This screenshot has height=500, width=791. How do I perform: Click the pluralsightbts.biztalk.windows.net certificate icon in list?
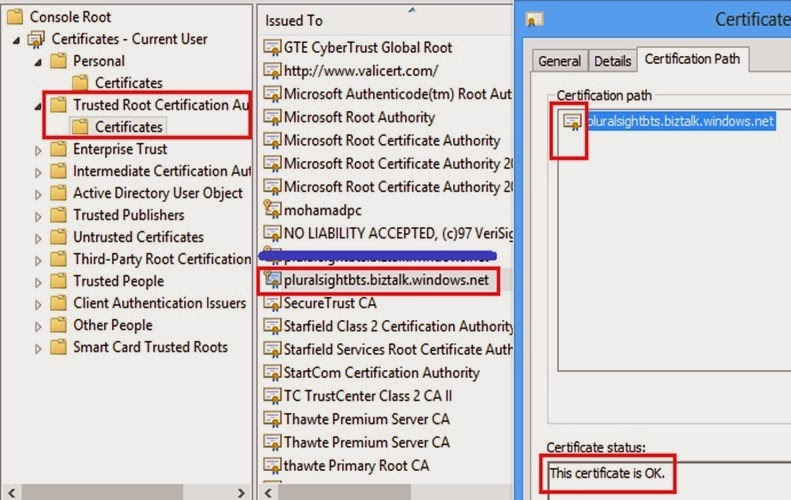272,281
